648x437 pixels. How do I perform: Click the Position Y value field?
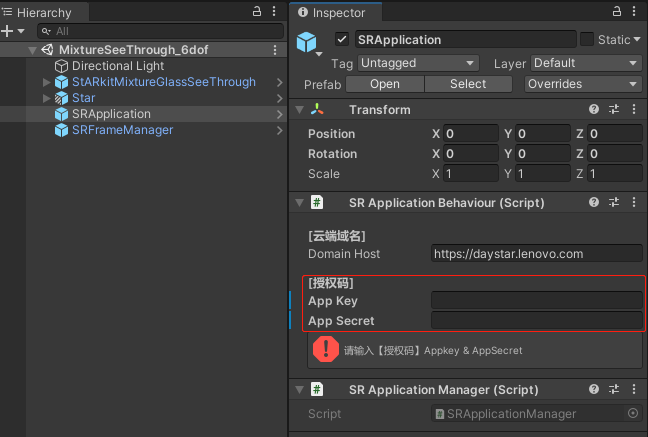543,134
